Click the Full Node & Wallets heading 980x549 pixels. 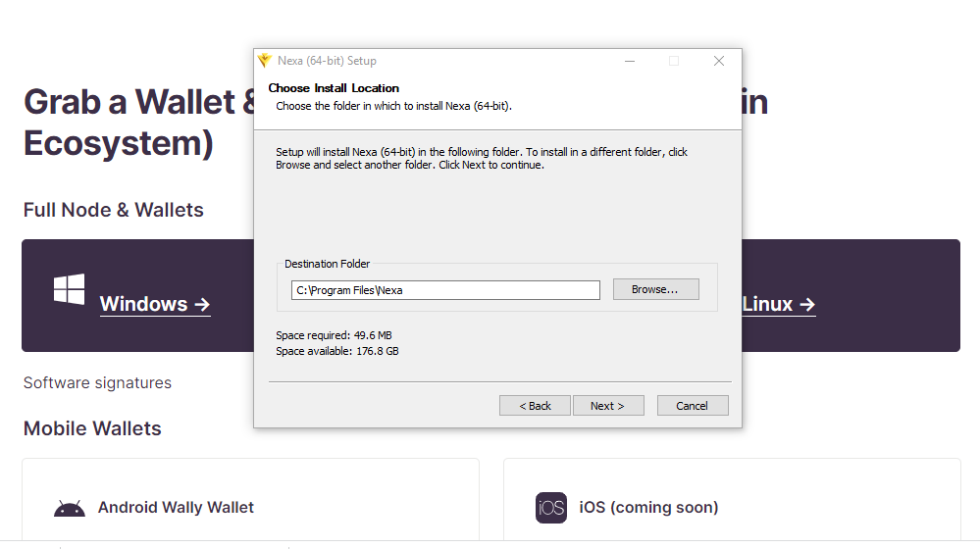click(x=114, y=210)
